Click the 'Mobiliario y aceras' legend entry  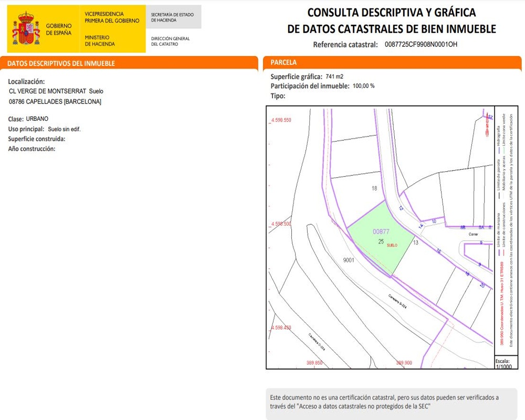(x=504, y=173)
